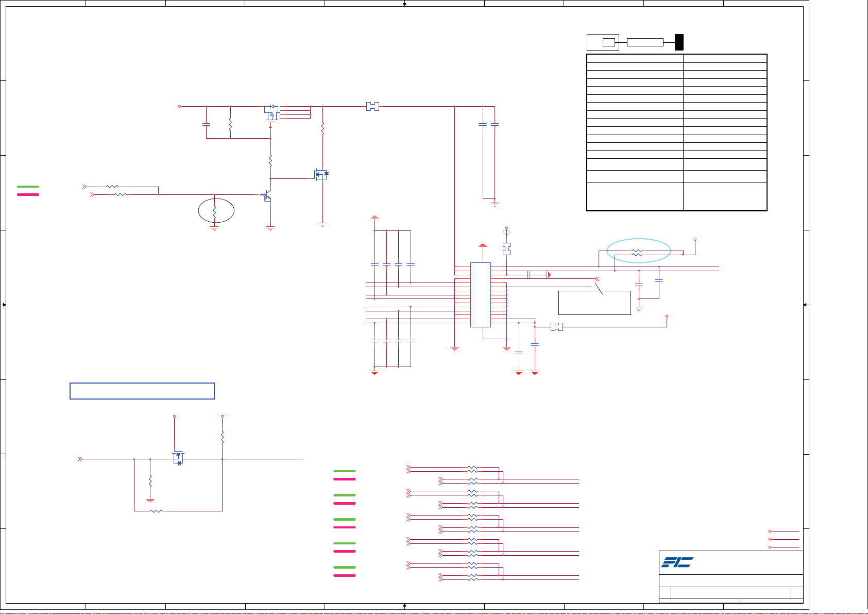Click the input port arrow feeding the lower-left MOSFET
The width and height of the screenshot is (868, 614).
(x=80, y=459)
